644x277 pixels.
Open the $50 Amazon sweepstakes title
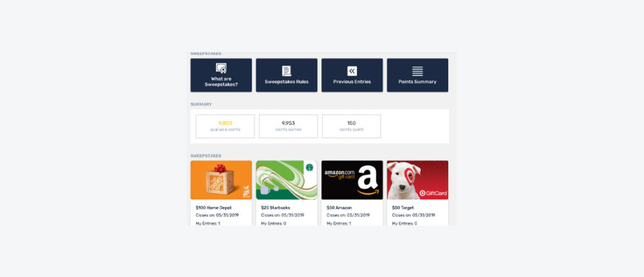tap(339, 208)
